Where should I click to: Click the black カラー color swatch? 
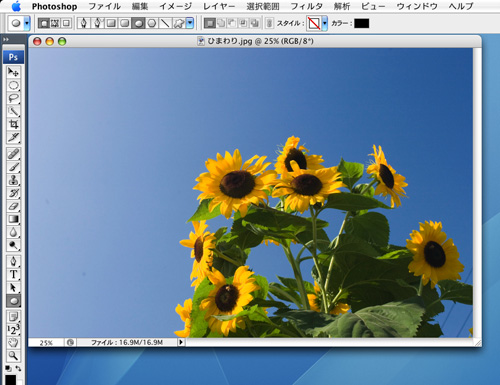pos(362,23)
